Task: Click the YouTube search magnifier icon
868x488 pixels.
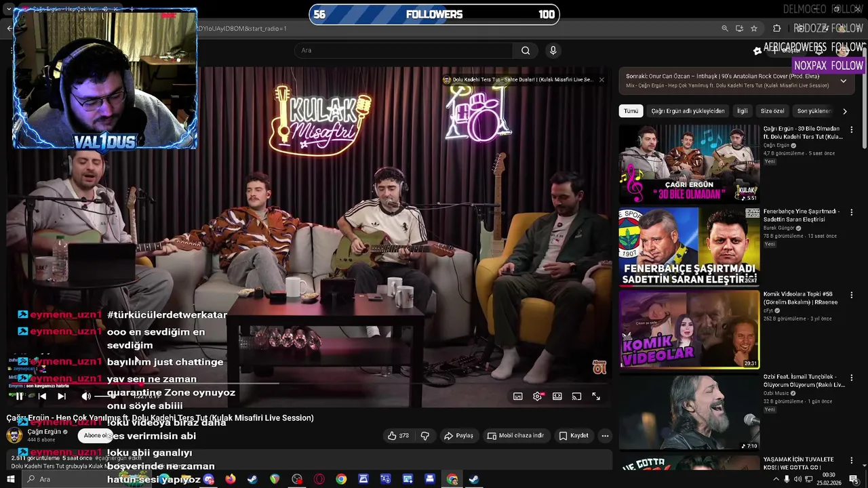Action: coord(526,50)
